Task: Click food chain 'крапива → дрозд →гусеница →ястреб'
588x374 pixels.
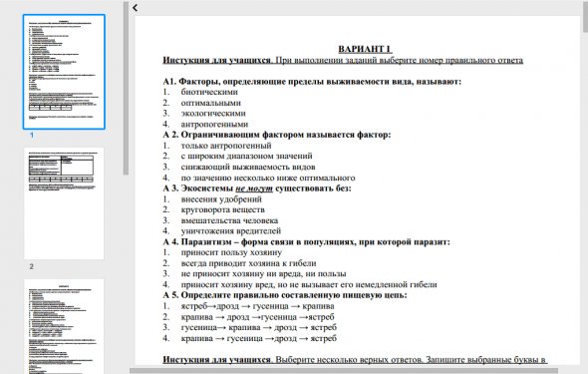Action: tap(257, 317)
